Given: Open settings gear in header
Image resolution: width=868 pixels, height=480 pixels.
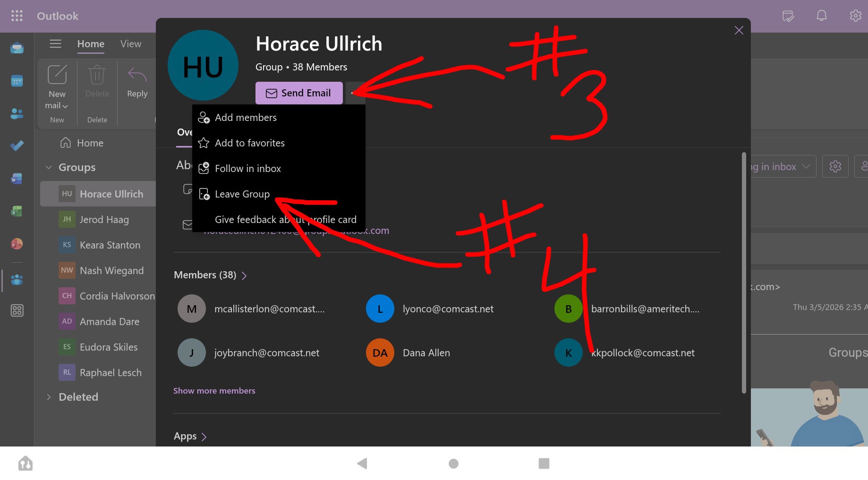Looking at the screenshot, I should pos(855,16).
